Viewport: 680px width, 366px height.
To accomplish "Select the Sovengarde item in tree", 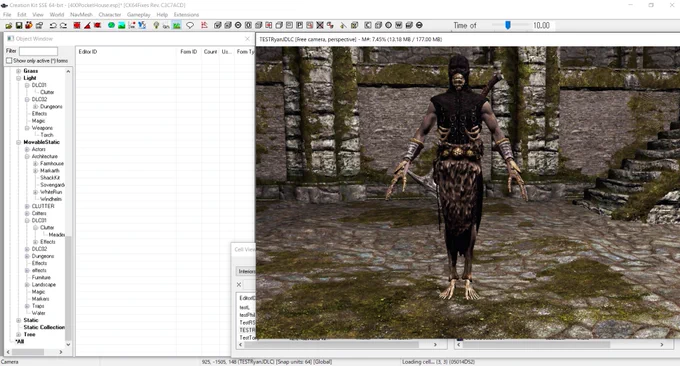I will coord(52,185).
